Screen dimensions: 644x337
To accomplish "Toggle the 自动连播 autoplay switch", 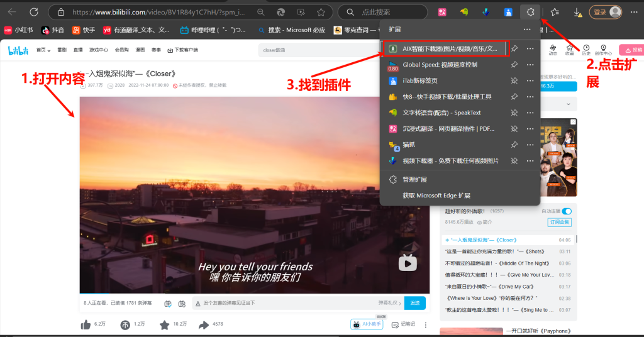I will pyautogui.click(x=567, y=211).
